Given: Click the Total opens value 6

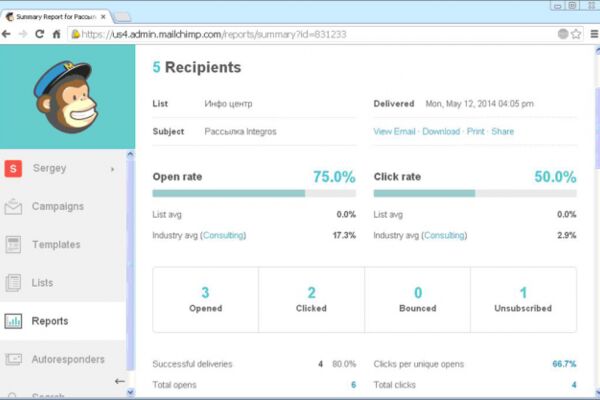Looking at the screenshot, I should (353, 385).
